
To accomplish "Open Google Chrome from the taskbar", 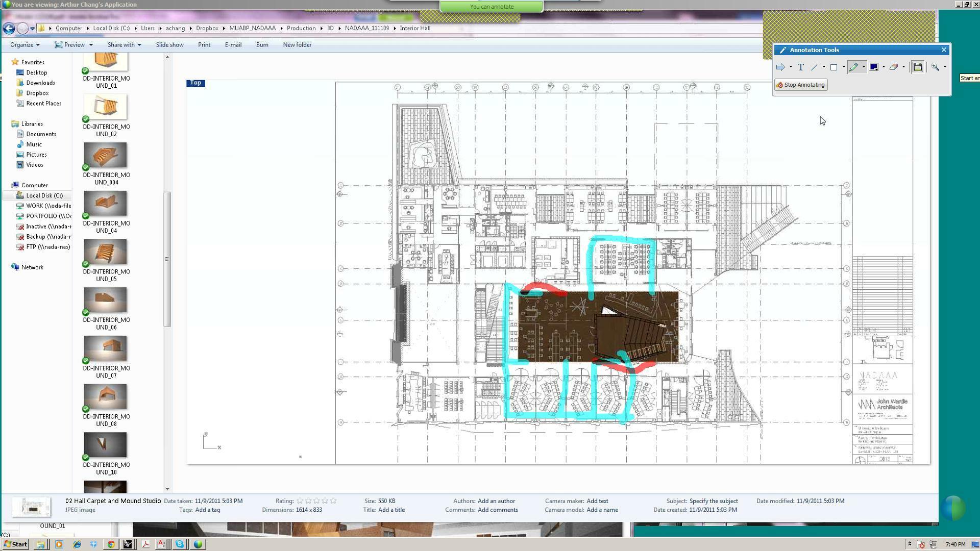I will 111,544.
